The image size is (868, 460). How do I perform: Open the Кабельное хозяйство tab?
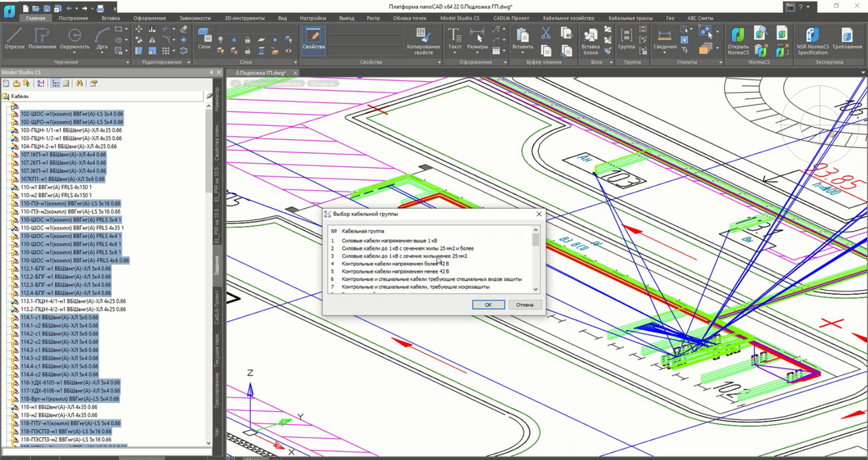(568, 18)
